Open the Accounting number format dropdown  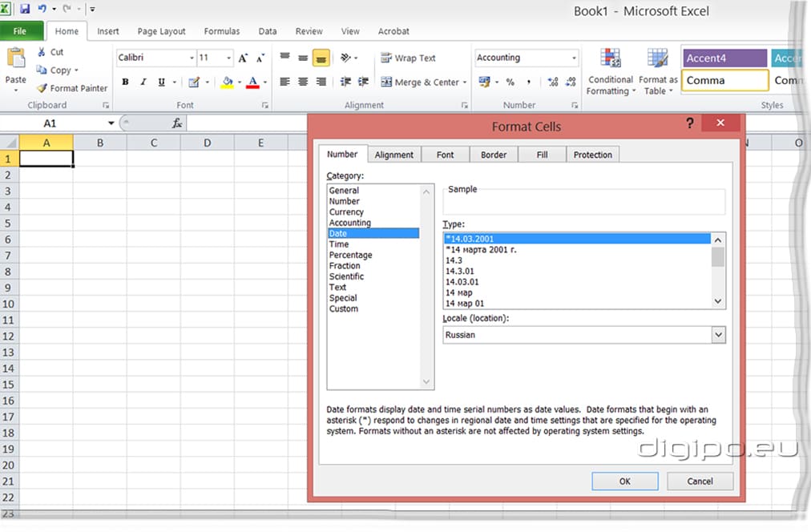click(574, 58)
